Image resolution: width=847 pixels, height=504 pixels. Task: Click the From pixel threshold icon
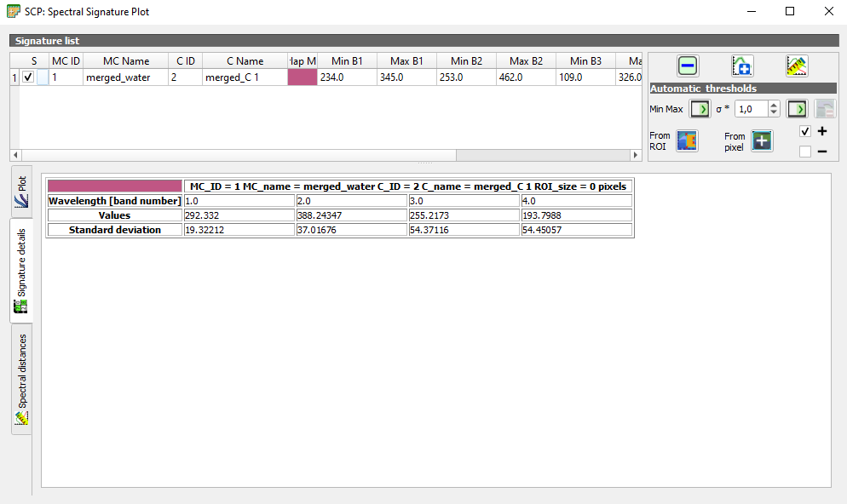point(762,141)
